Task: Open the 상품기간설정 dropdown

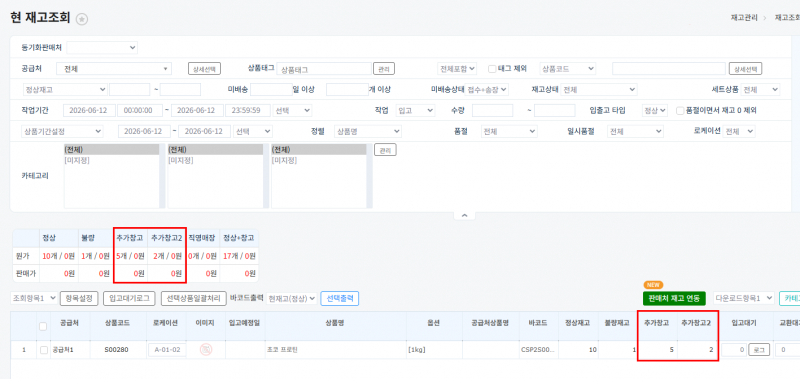Action: coord(63,131)
